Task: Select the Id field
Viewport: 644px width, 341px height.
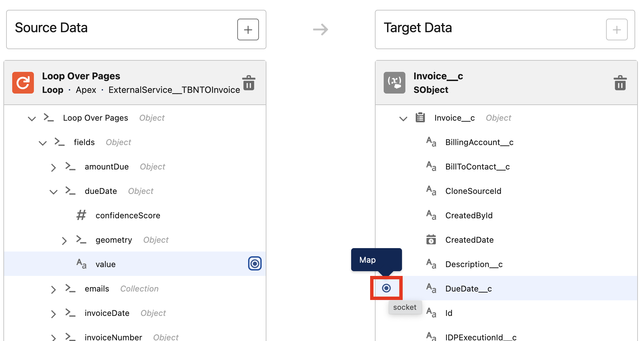Action: click(x=506, y=313)
